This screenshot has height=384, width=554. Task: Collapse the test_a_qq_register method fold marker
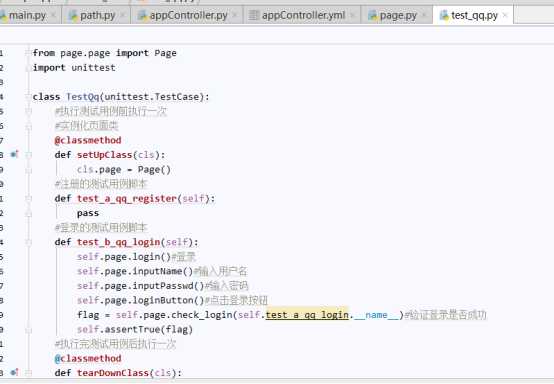pyautogui.click(x=28, y=199)
